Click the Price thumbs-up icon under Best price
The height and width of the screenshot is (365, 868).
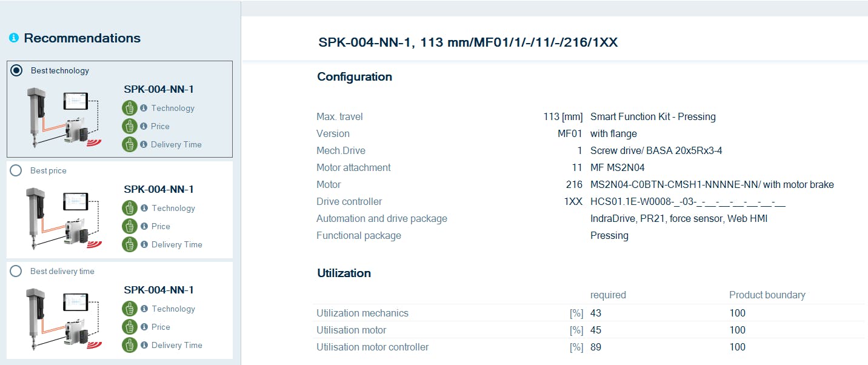129,226
